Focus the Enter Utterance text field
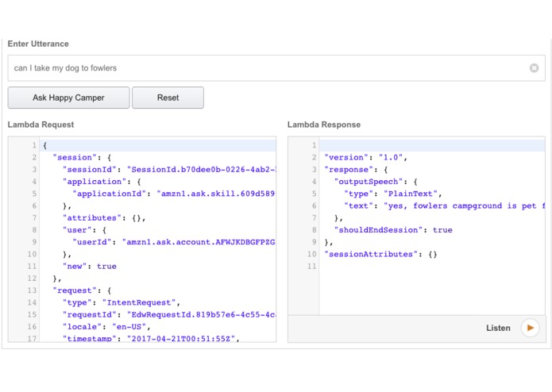Screen dimensions: 552x392 pos(276,68)
